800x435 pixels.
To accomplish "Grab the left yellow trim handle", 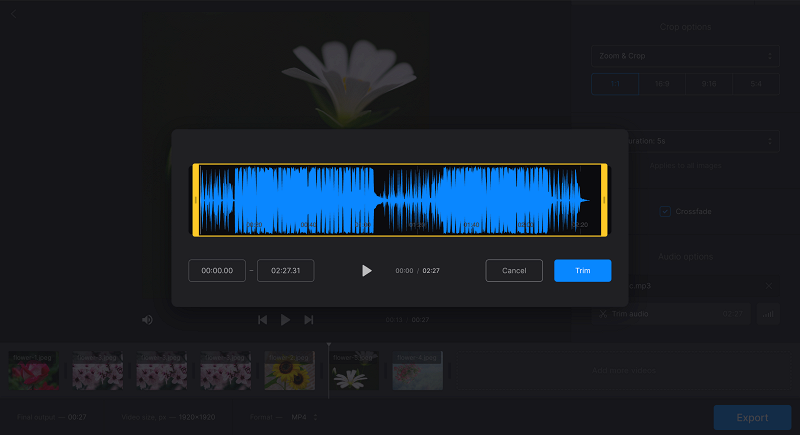I will tap(195, 200).
